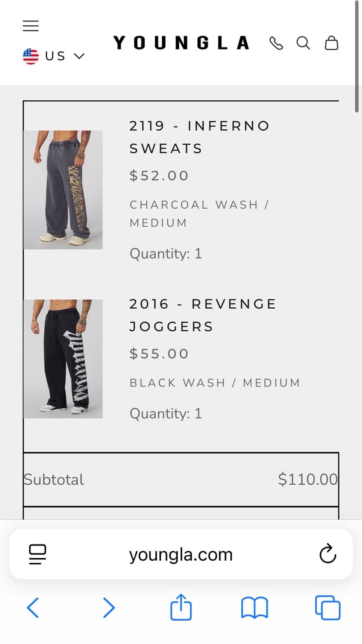Click the US flag icon
This screenshot has height=644, width=362.
pyautogui.click(x=30, y=56)
